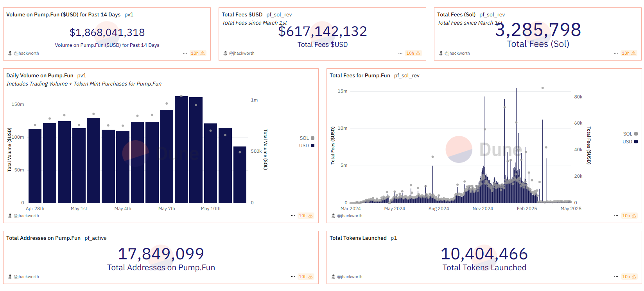This screenshot has width=644, height=291.
Task: Select the 17,849,099 total addresses value
Action: [161, 254]
